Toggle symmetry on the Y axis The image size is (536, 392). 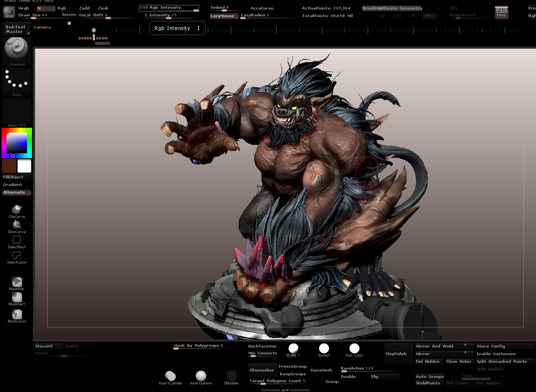[x=397, y=16]
